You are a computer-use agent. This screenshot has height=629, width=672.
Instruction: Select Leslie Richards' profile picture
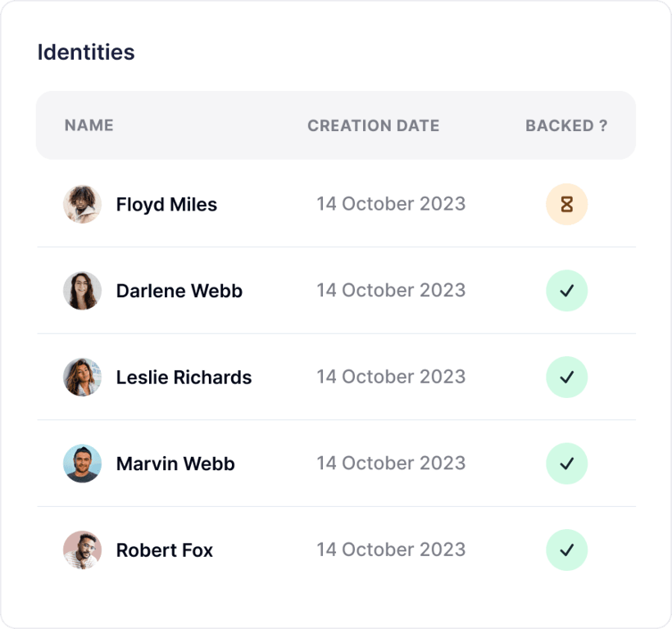[82, 378]
